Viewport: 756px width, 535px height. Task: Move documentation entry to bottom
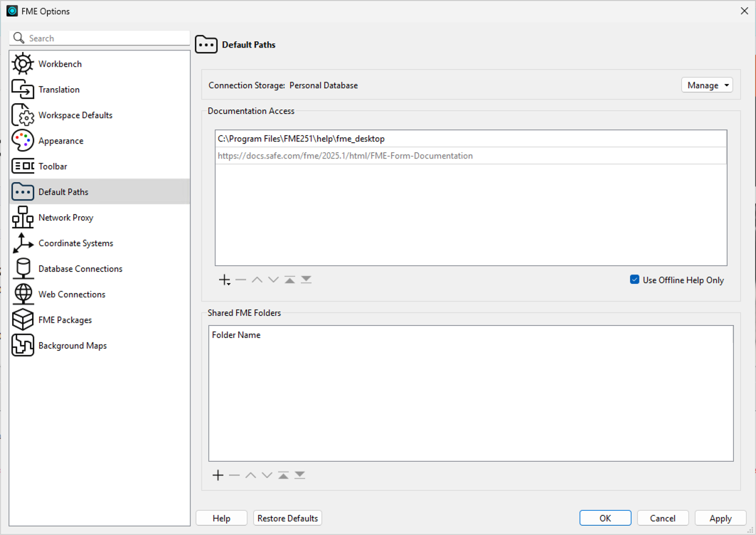pyautogui.click(x=306, y=280)
